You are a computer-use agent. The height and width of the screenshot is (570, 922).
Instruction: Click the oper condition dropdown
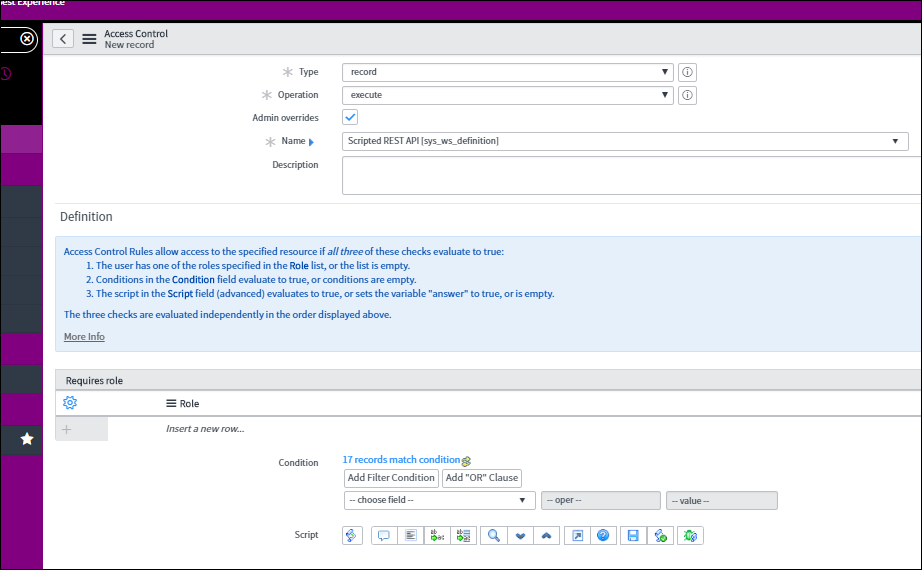[x=600, y=500]
